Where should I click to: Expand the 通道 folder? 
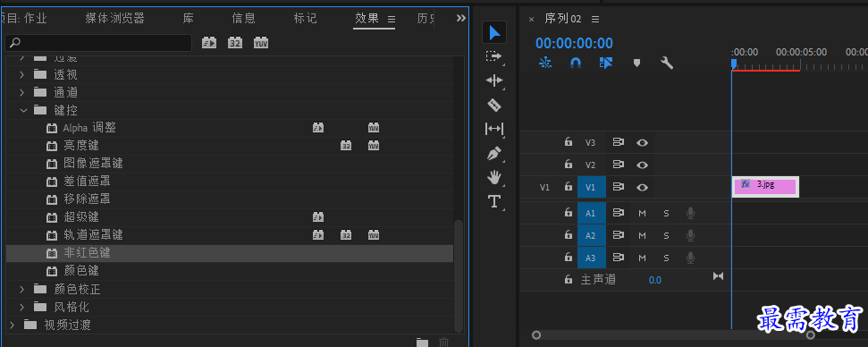pos(22,92)
